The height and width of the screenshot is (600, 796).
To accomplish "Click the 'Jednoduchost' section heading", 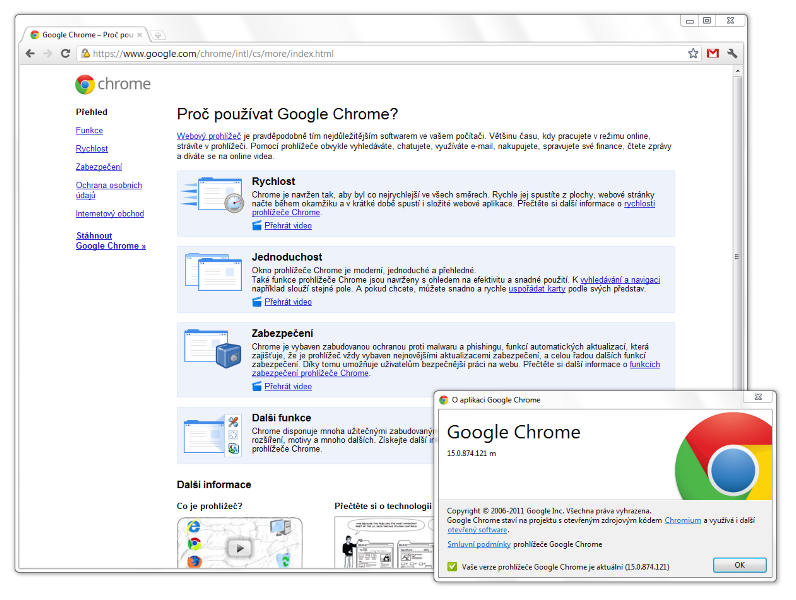I will pos(287,257).
